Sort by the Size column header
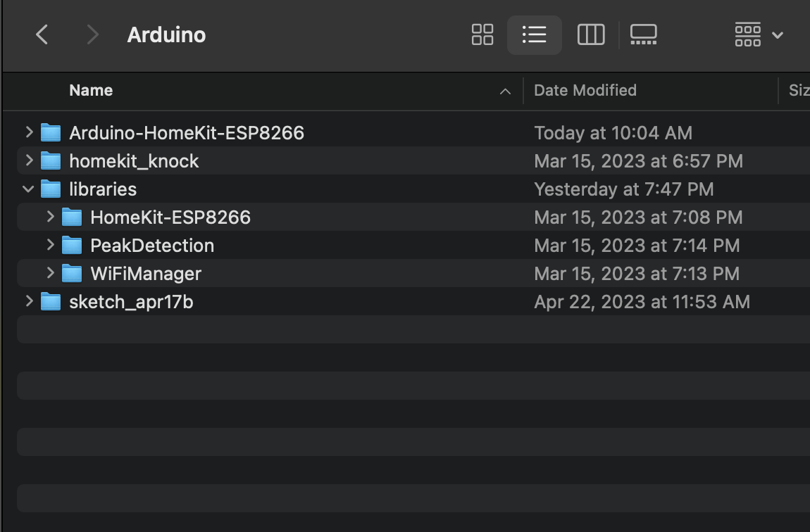This screenshot has width=810, height=532. tap(799, 90)
